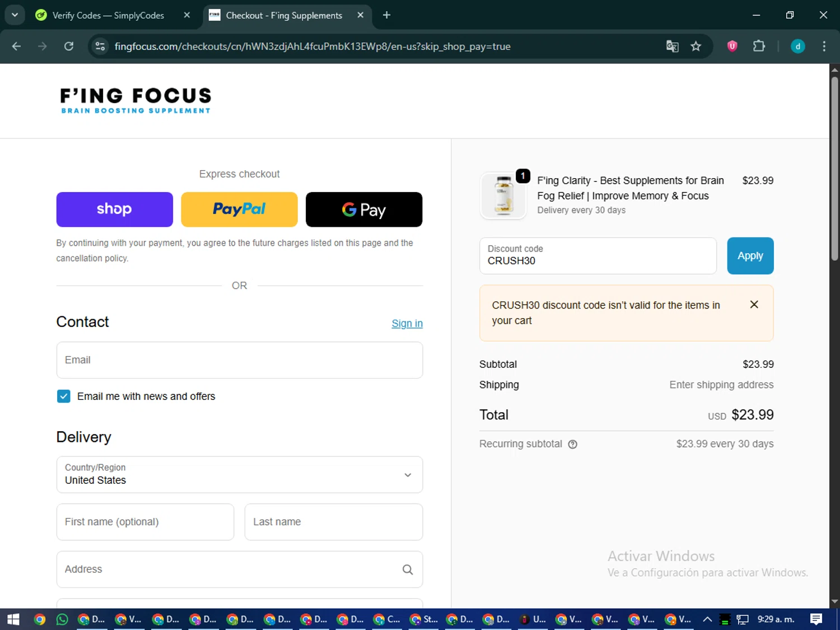The width and height of the screenshot is (840, 630).
Task: Open the red shield extension icon
Action: coord(732,46)
